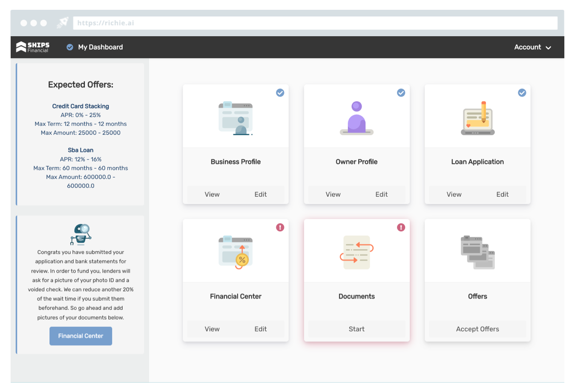This screenshot has height=392, width=575.
Task: Click 'Max Amount: 25000 - 25000' text
Action: pos(80,133)
